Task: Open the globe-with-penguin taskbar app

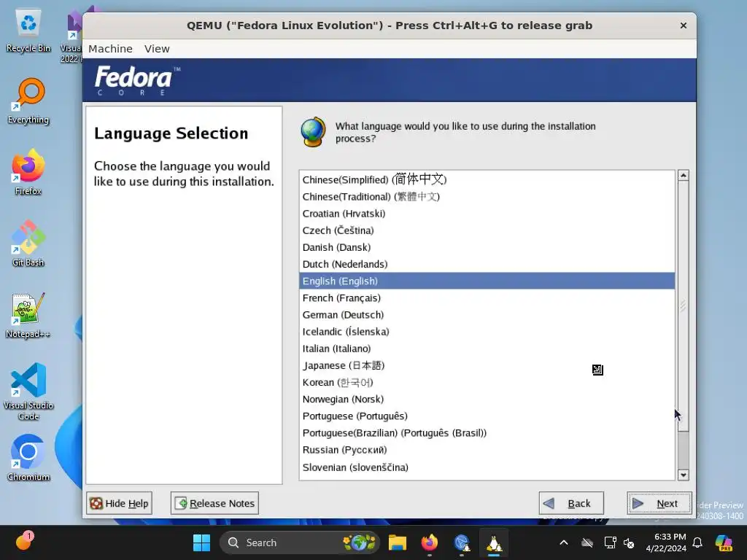Action: (462, 542)
